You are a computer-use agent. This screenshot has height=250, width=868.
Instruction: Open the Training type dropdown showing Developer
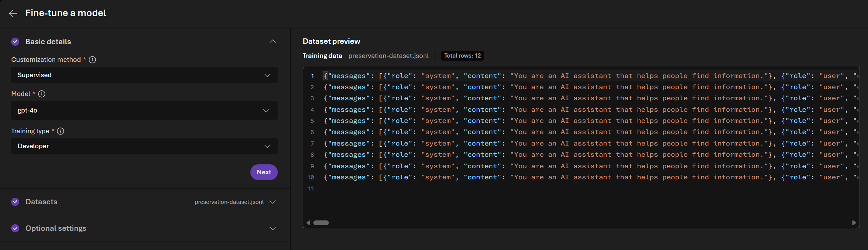[144, 146]
